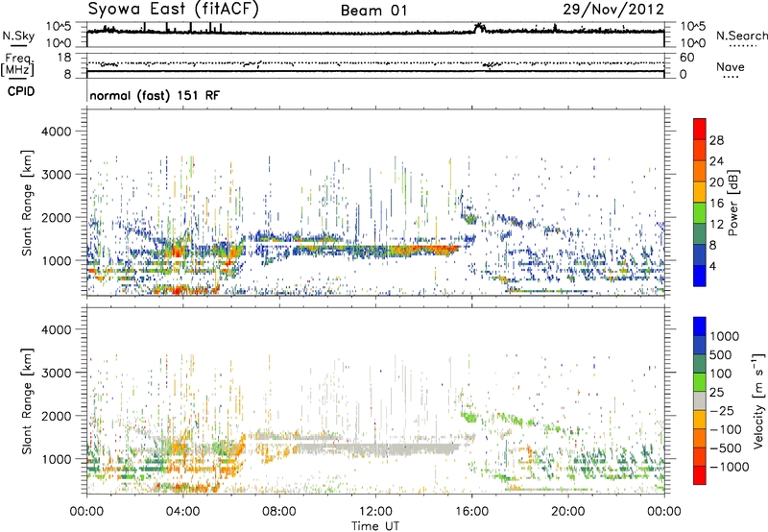Select the 'normal (fast) 151 RF' text
This screenshot has height=532, width=768.
(x=155, y=95)
